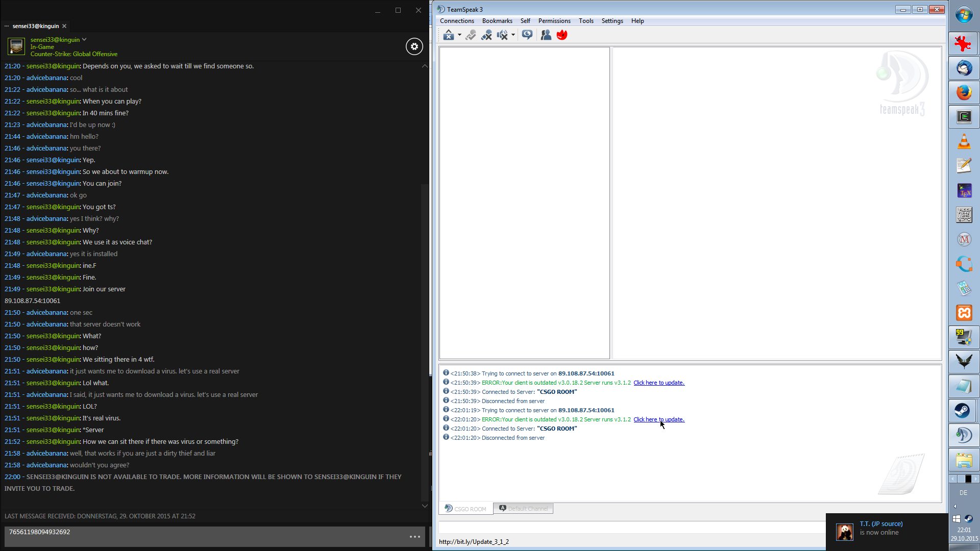This screenshot has width=980, height=551.
Task: Click the microphone activation toolbar icon
Action: 471,35
